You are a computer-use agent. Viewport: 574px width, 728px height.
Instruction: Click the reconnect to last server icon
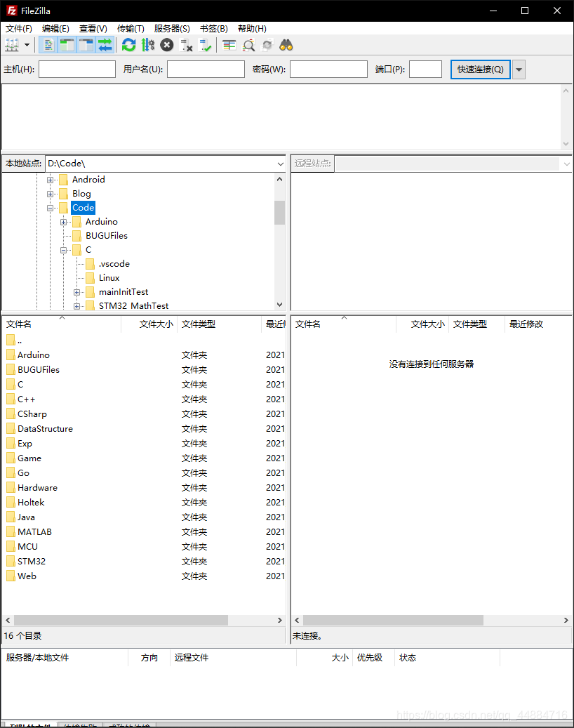[x=205, y=45]
